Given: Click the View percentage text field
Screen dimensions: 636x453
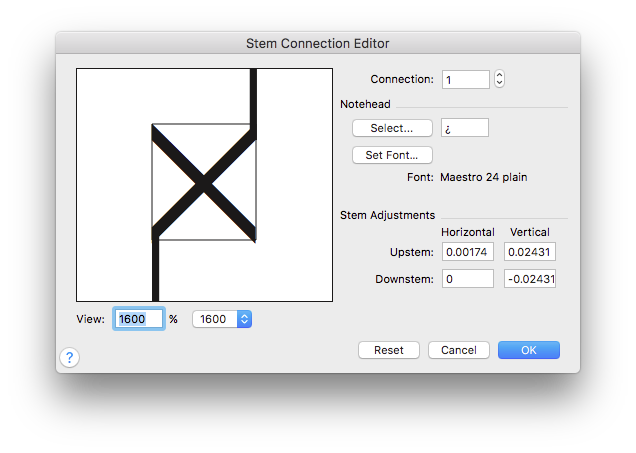Looking at the screenshot, I should (x=139, y=319).
